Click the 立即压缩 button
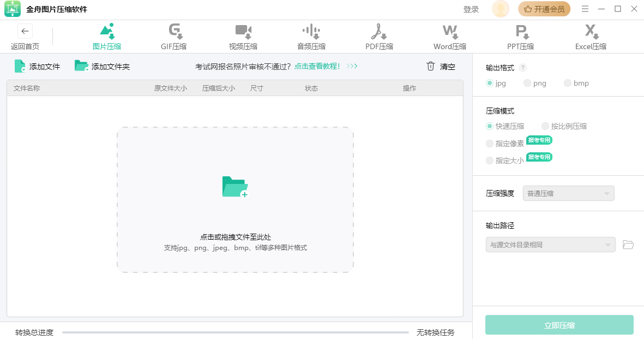The image size is (644, 339). coord(559,325)
